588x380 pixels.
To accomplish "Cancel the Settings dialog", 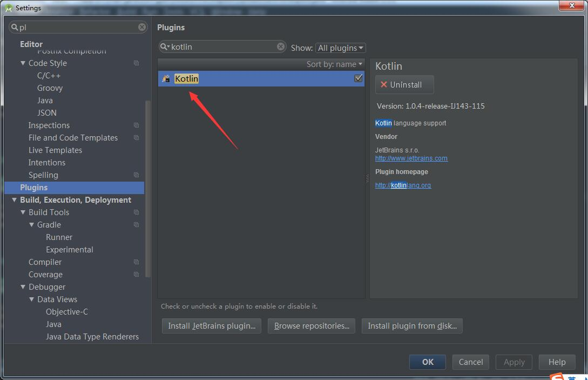I will [471, 362].
